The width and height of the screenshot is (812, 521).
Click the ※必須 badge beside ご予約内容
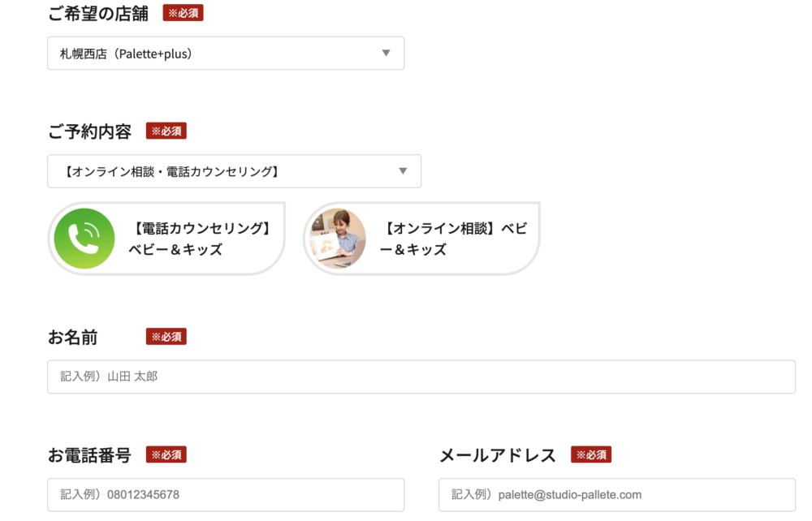pos(166,131)
